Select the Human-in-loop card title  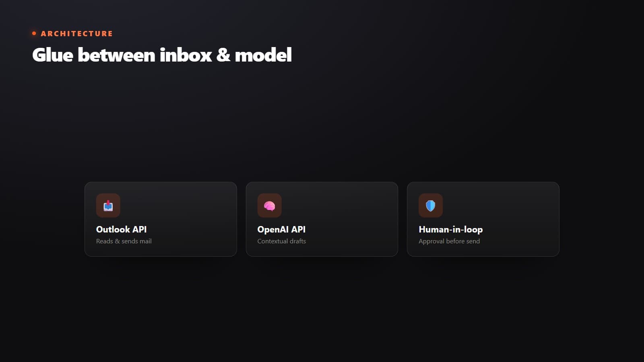tap(450, 229)
